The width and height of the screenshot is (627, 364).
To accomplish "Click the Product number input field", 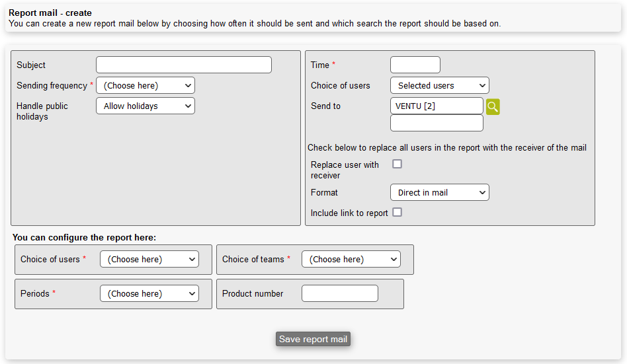I will click(339, 293).
